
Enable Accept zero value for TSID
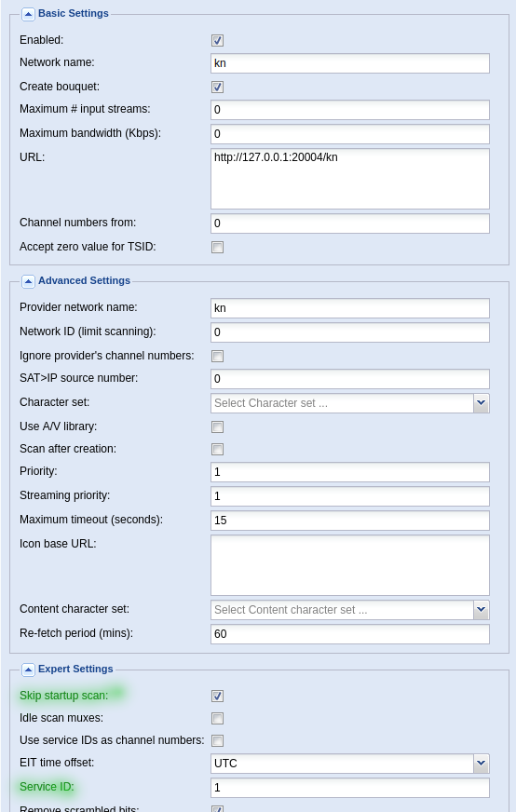pos(218,248)
